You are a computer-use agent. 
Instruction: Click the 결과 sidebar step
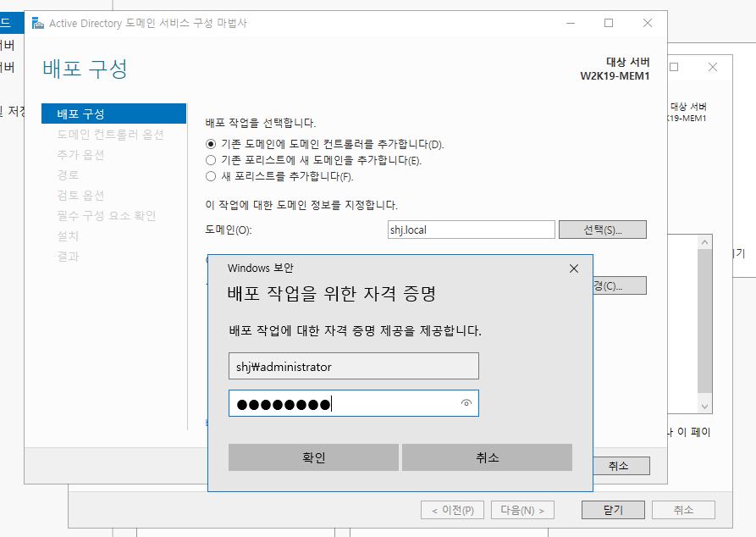[68, 256]
